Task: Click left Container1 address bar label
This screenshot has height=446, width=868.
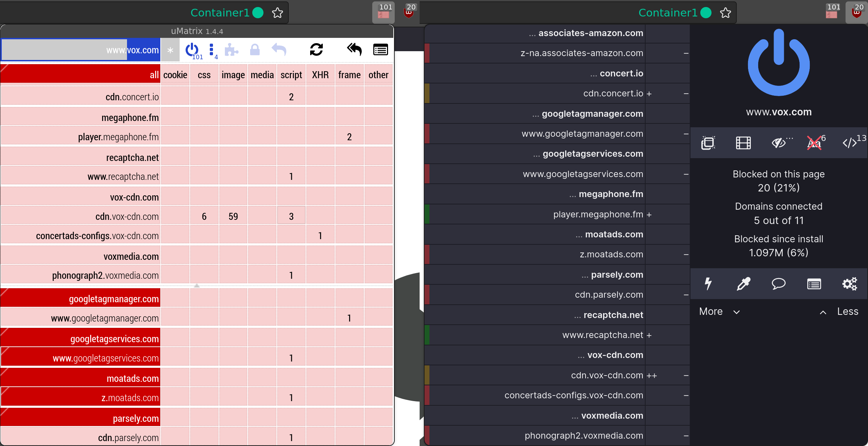Action: point(220,13)
